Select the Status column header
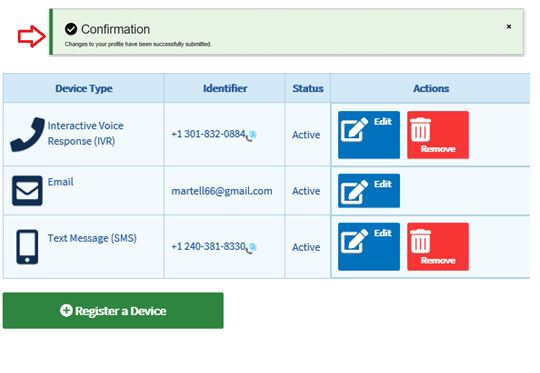This screenshot has height=373, width=540. pyautogui.click(x=308, y=89)
